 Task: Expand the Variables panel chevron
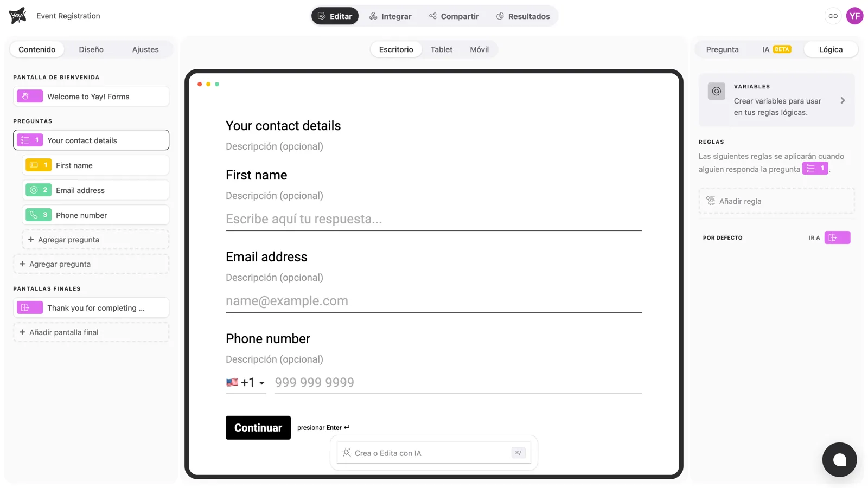coord(843,100)
